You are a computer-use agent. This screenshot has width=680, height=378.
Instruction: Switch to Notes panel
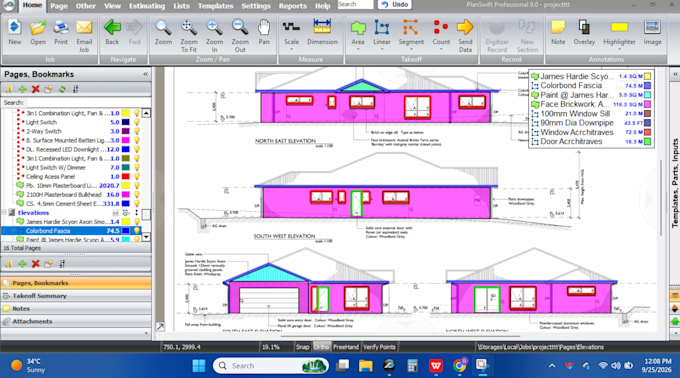(76, 309)
